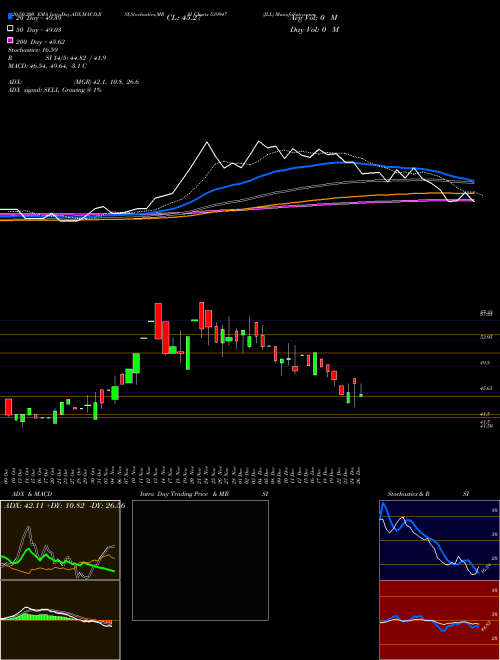Click the 'Day Vol: 0 M' text
Image resolution: width=500 pixels, height=660 pixels.
tap(314, 30)
